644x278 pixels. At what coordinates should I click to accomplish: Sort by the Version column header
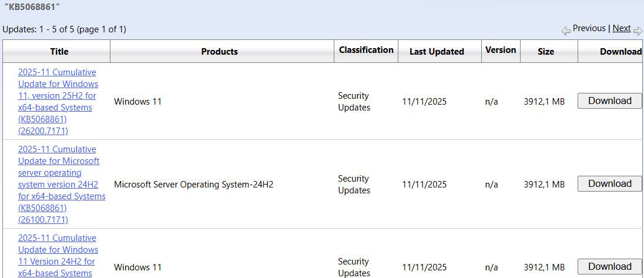coord(501,51)
